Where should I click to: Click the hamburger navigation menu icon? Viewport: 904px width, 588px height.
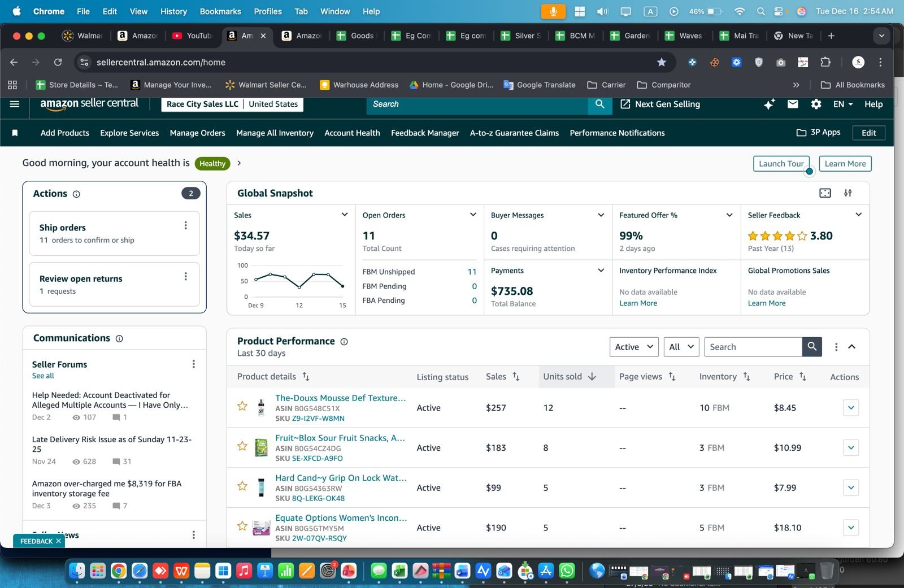click(x=15, y=104)
